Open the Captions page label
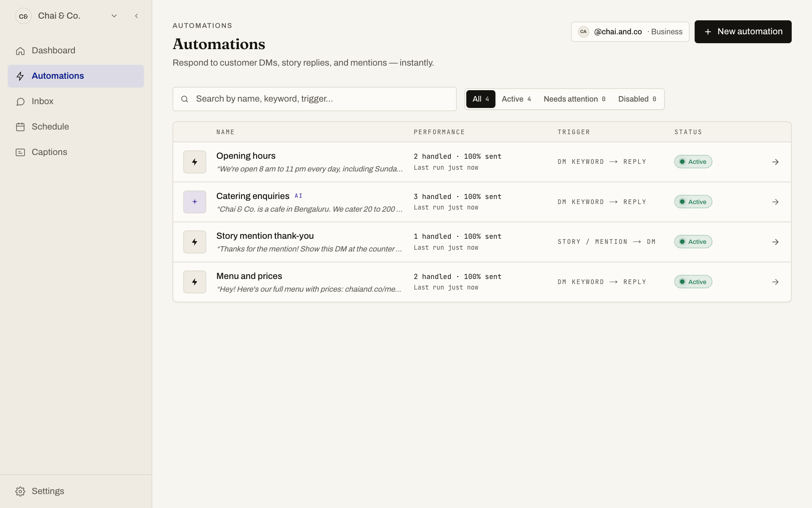 [x=49, y=152]
